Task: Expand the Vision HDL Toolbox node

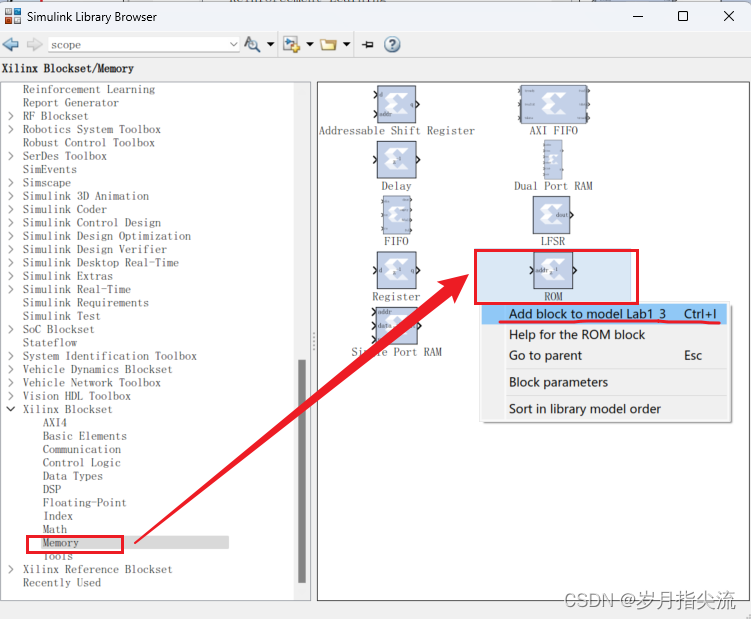Action: point(11,396)
